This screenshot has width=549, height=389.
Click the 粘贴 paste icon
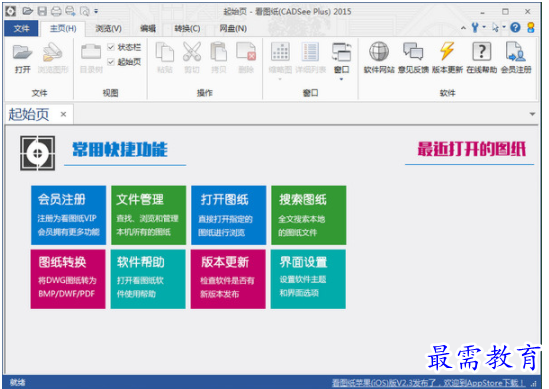[165, 53]
